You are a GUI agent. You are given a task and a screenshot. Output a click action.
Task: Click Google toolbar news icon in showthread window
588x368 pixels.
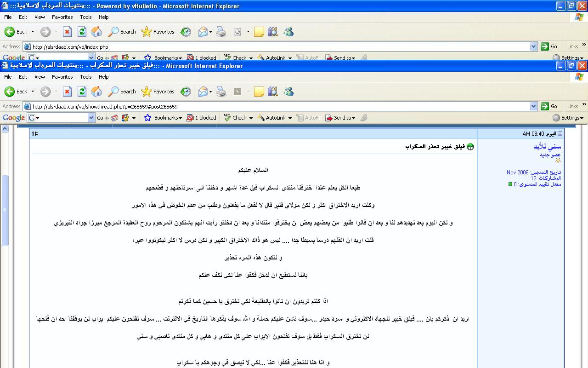tap(114, 118)
